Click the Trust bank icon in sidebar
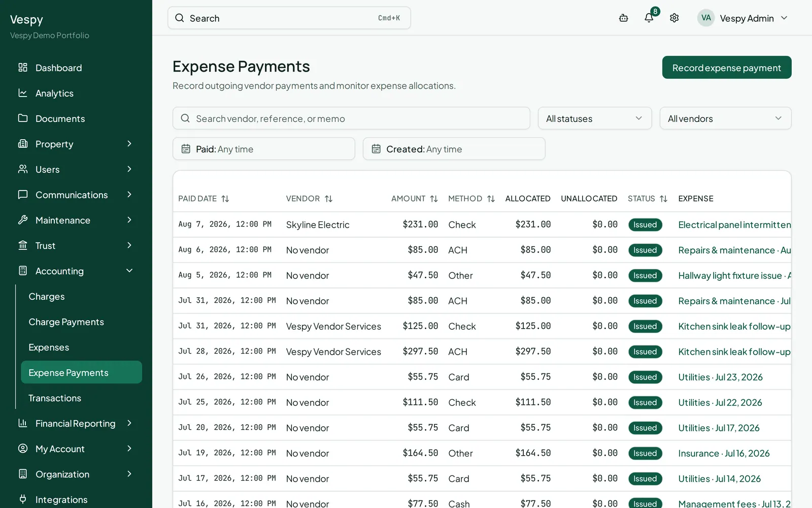The width and height of the screenshot is (812, 508). pos(23,245)
